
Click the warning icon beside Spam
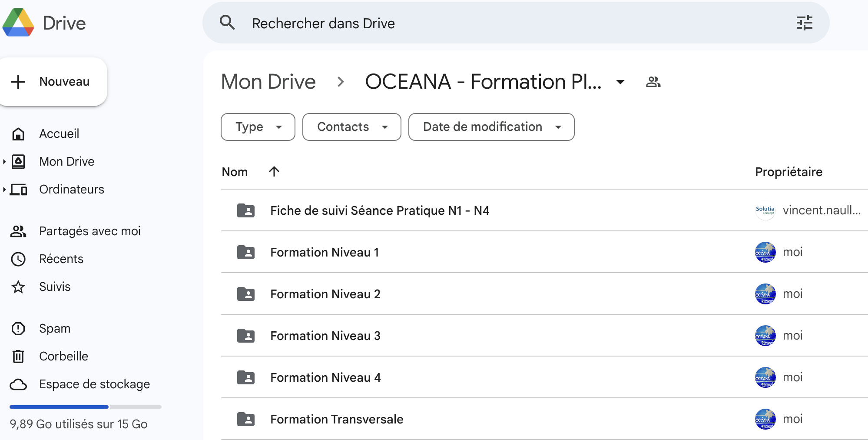click(18, 329)
